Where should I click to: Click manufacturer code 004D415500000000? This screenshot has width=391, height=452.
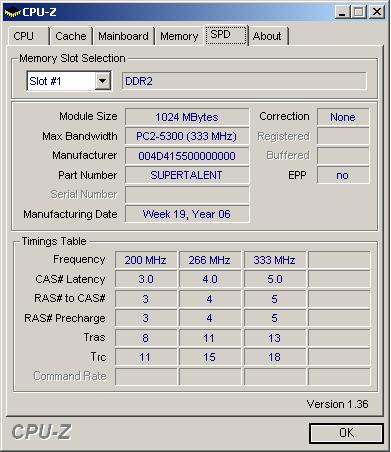(x=187, y=156)
